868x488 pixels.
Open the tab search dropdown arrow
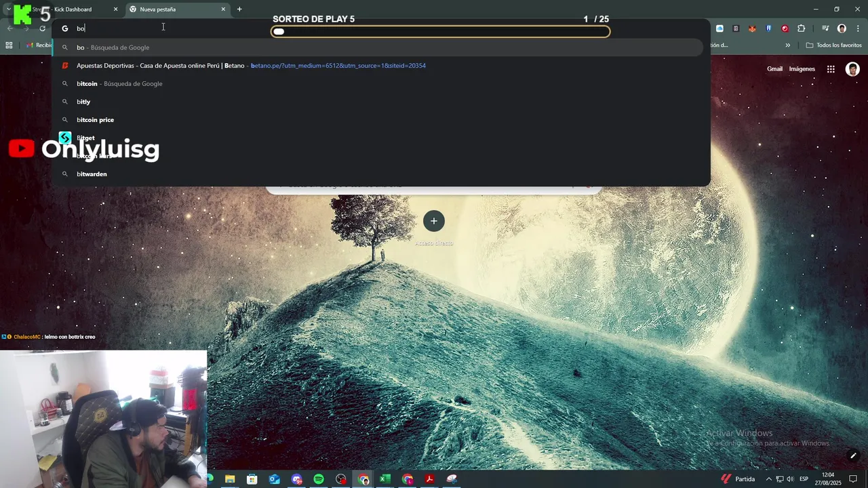8,9
